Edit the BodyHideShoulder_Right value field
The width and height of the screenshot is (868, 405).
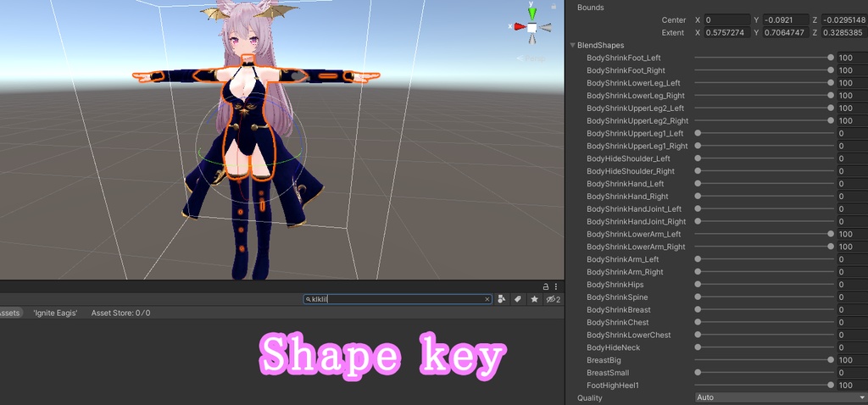tap(852, 171)
